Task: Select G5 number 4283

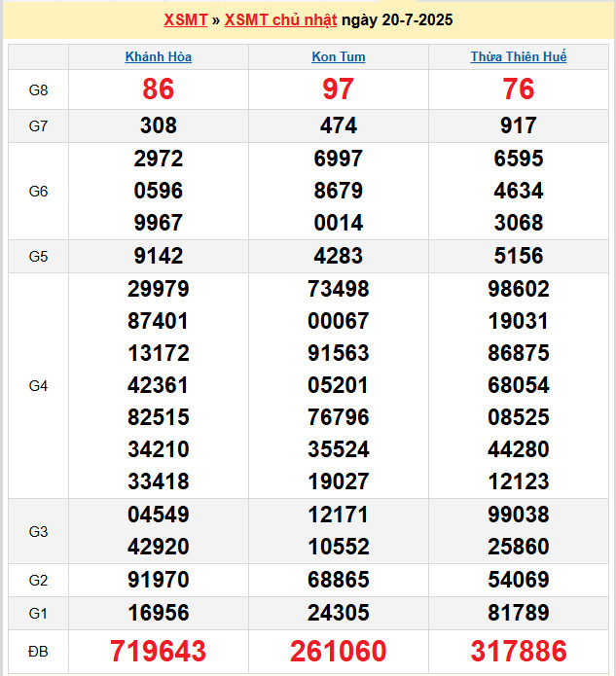Action: 339,256
